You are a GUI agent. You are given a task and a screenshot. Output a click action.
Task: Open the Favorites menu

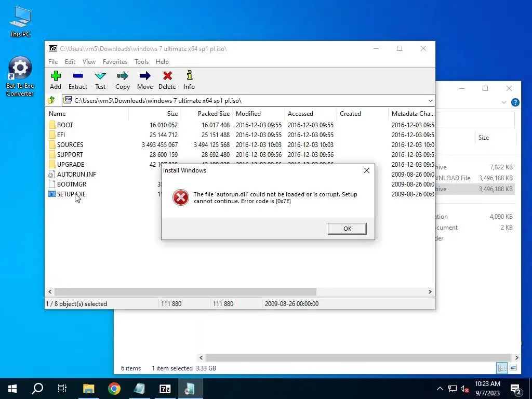[x=115, y=62]
